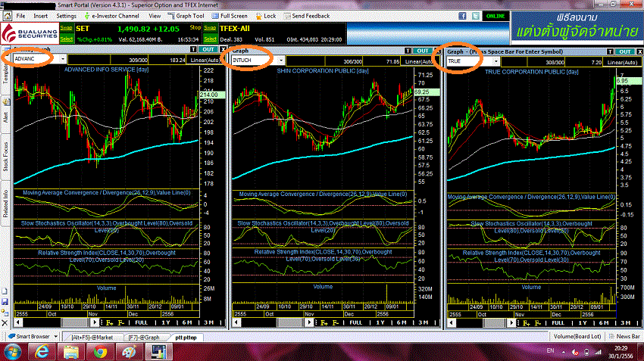Open the News Bar
This screenshot has height=361, width=644.
coord(624,336)
